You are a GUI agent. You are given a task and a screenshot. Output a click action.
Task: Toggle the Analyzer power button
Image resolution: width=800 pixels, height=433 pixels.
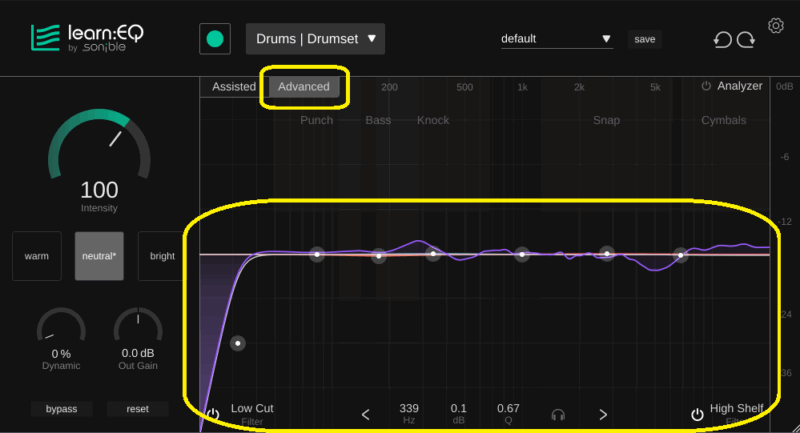point(706,87)
